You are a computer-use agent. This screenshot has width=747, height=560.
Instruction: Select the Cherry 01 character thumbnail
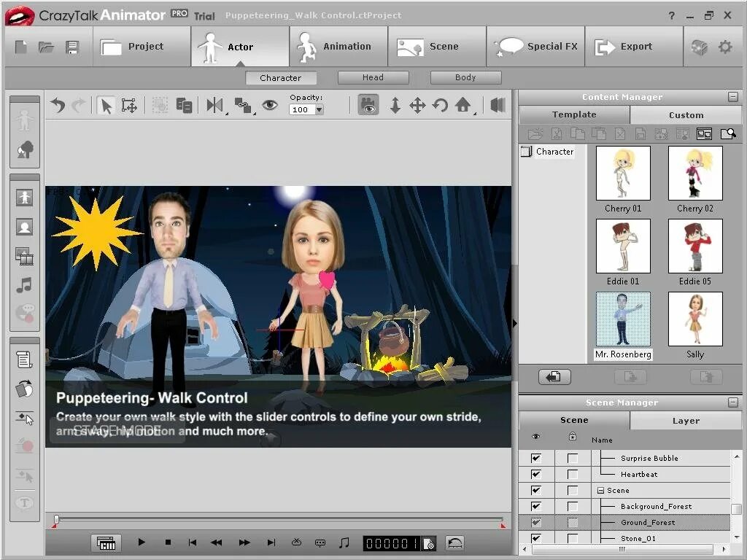tap(623, 173)
